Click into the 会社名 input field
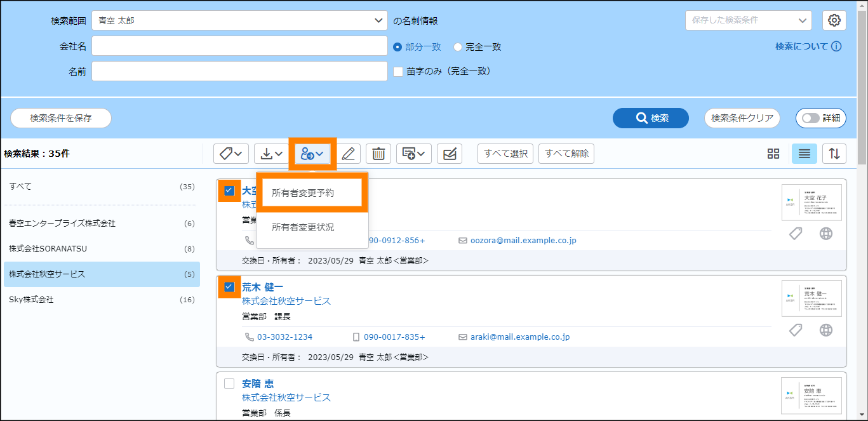Viewport: 868px width, 421px height. pyautogui.click(x=239, y=46)
